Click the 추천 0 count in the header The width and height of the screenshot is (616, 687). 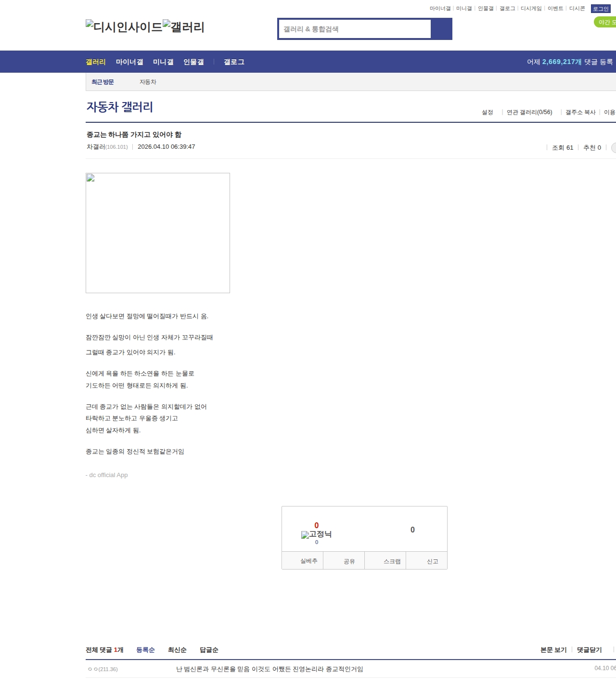[592, 148]
